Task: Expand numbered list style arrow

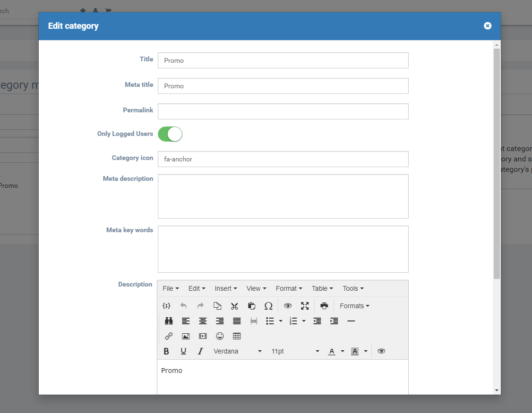Action: (x=304, y=321)
